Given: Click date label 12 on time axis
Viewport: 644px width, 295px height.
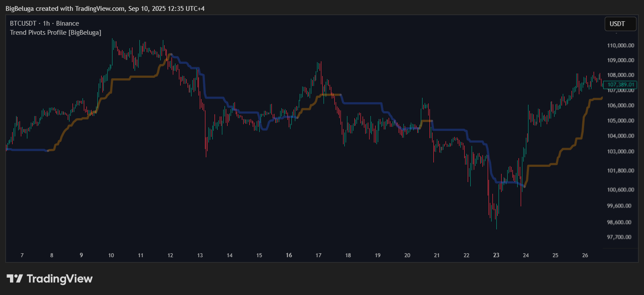Looking at the screenshot, I should (170, 255).
